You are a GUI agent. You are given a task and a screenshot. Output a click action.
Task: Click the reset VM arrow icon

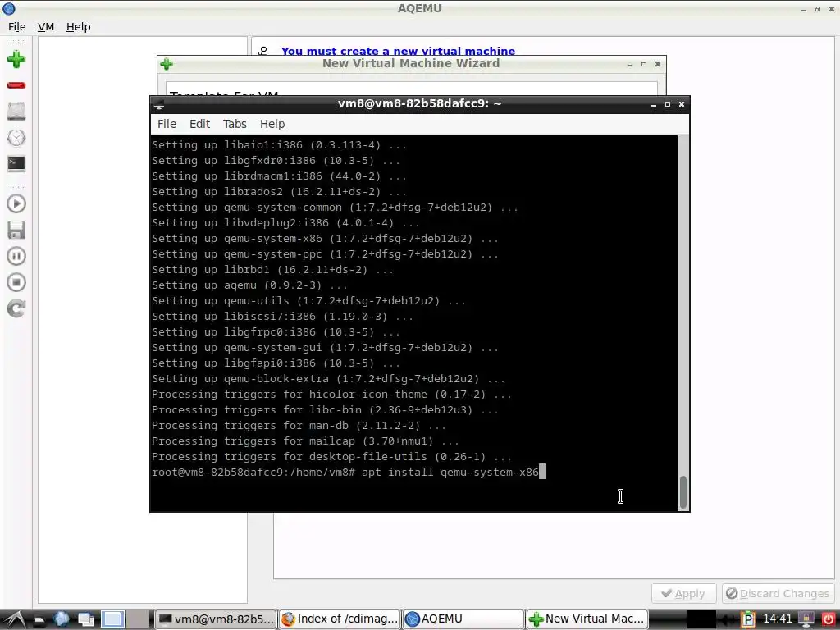[16, 308]
